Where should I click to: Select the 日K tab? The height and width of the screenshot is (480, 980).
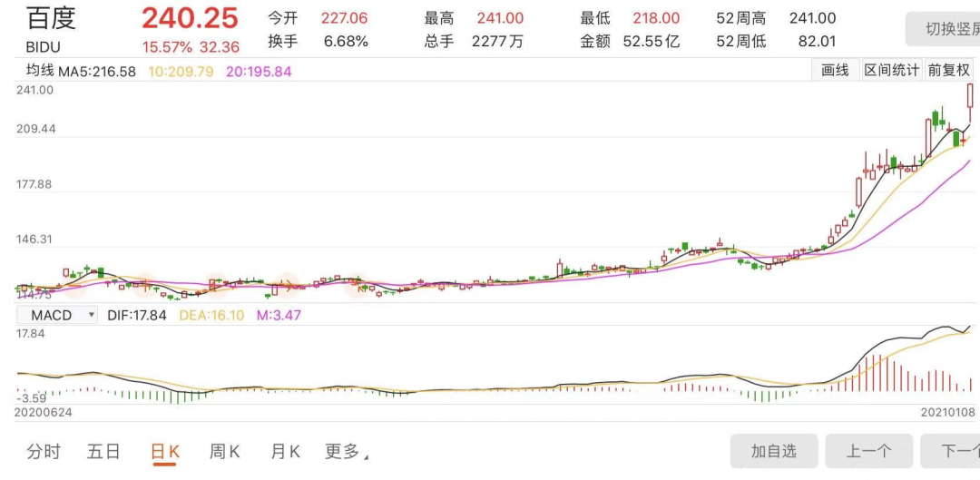click(x=165, y=451)
